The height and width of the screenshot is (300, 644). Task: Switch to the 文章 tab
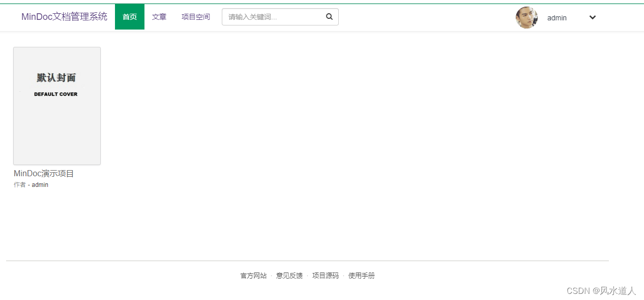159,16
